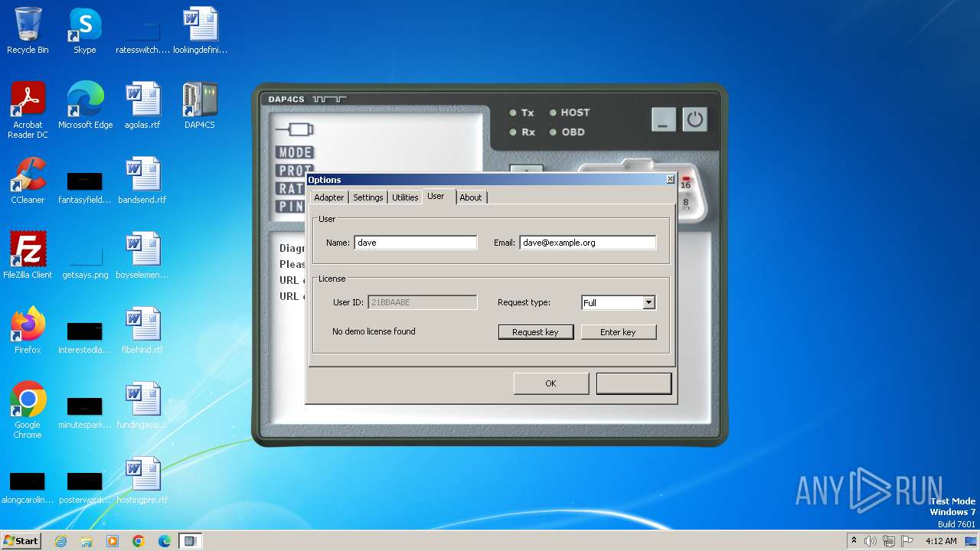Viewport: 980px width, 551px height.
Task: Click the Enter key button
Action: tap(619, 332)
